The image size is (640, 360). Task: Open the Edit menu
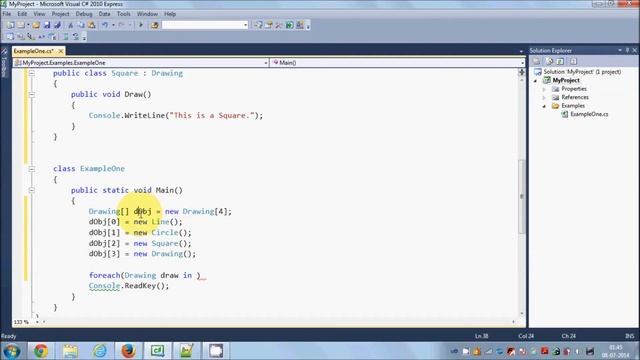coord(22,14)
